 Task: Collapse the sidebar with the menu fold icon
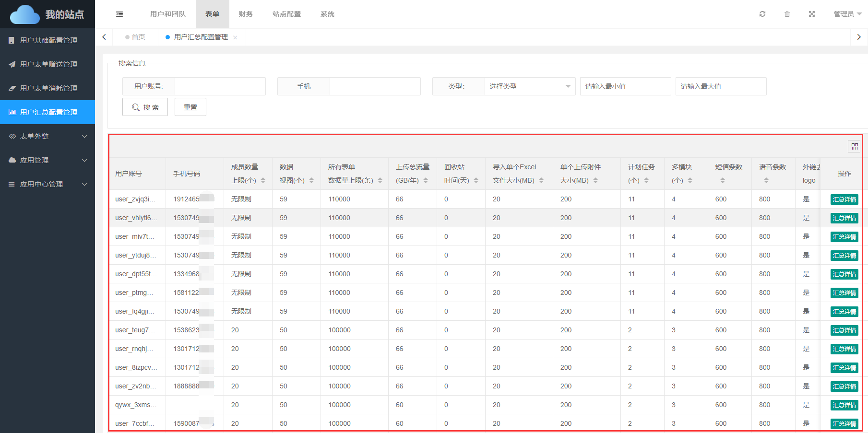click(119, 14)
